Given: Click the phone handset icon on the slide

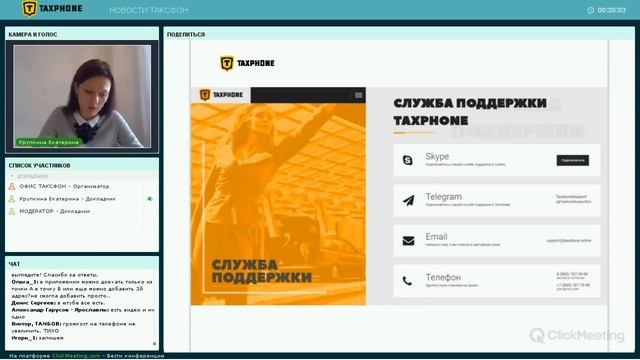Looking at the screenshot, I should pyautogui.click(x=407, y=281).
